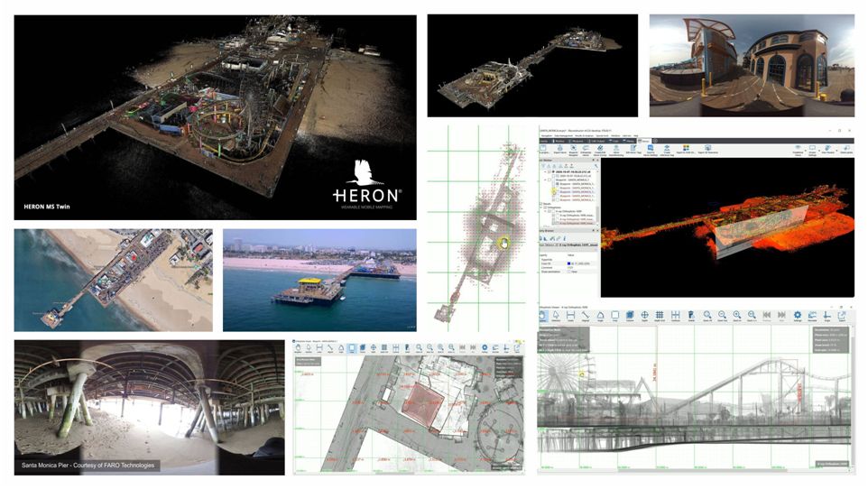Image resolution: width=868 pixels, height=489 pixels.
Task: Toggle Orthophotos tree checkbox
Action: click(x=545, y=208)
